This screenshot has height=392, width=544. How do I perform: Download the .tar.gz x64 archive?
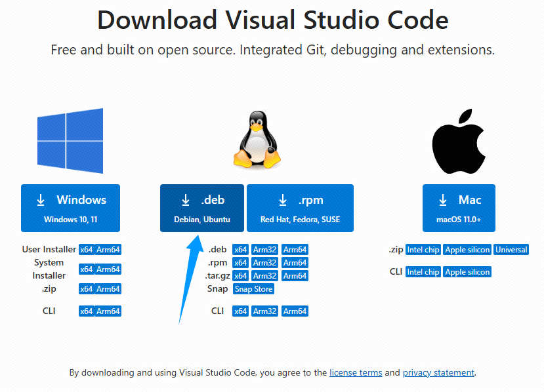click(240, 276)
